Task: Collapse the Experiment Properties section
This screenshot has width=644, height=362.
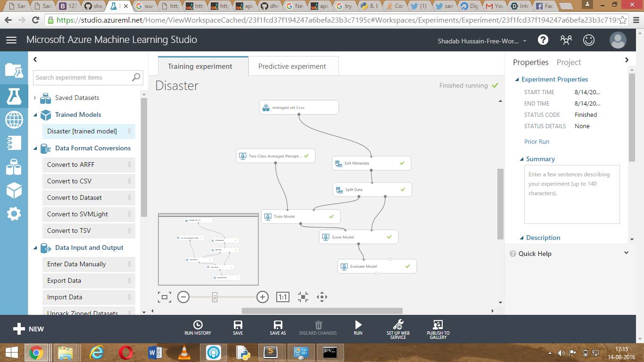Action: click(517, 80)
